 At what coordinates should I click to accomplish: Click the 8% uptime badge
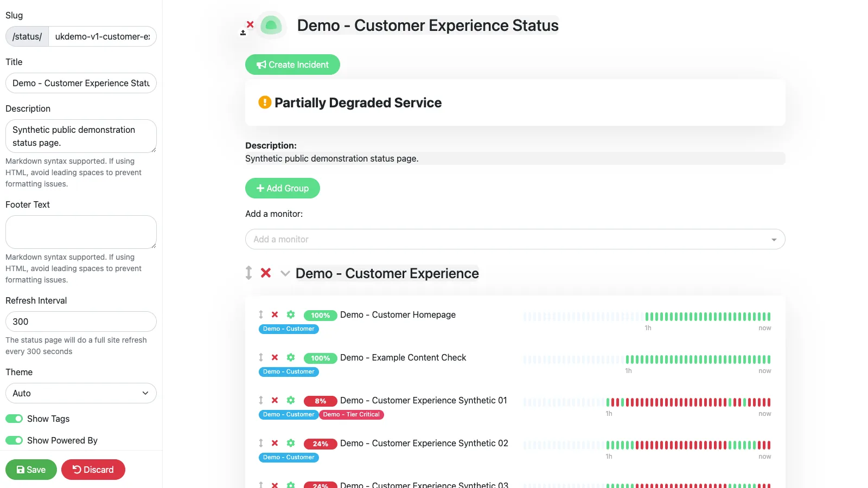(x=321, y=401)
